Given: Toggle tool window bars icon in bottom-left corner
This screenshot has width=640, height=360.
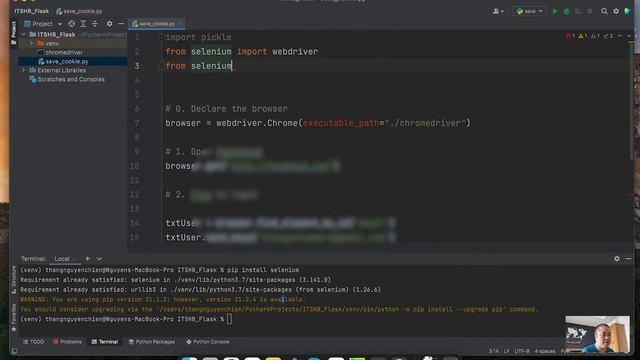Looking at the screenshot, I should [x=14, y=351].
